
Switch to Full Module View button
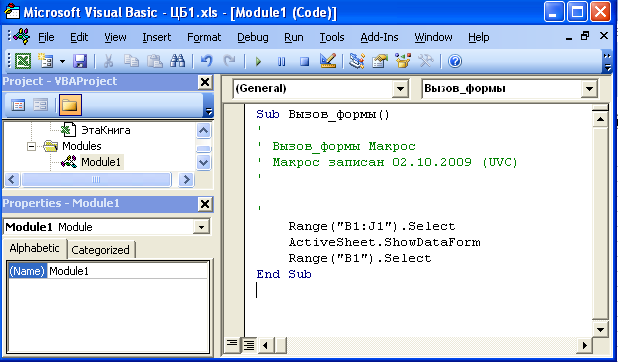point(248,345)
